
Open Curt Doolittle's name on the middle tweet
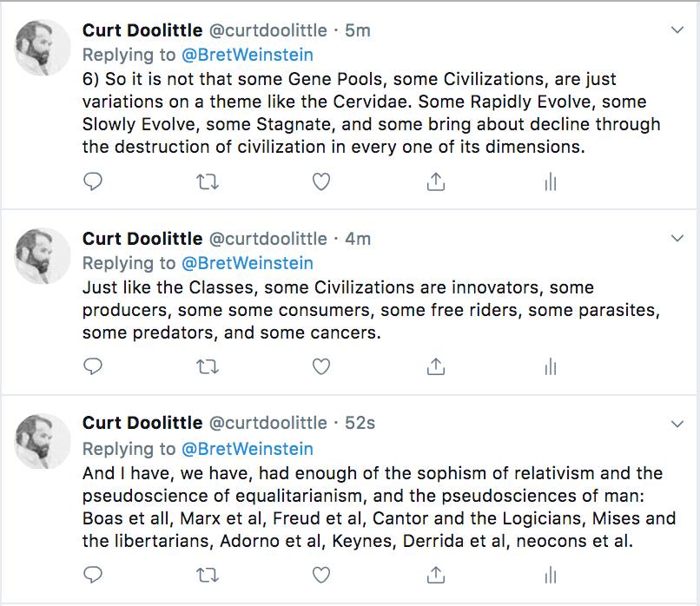[x=143, y=238]
